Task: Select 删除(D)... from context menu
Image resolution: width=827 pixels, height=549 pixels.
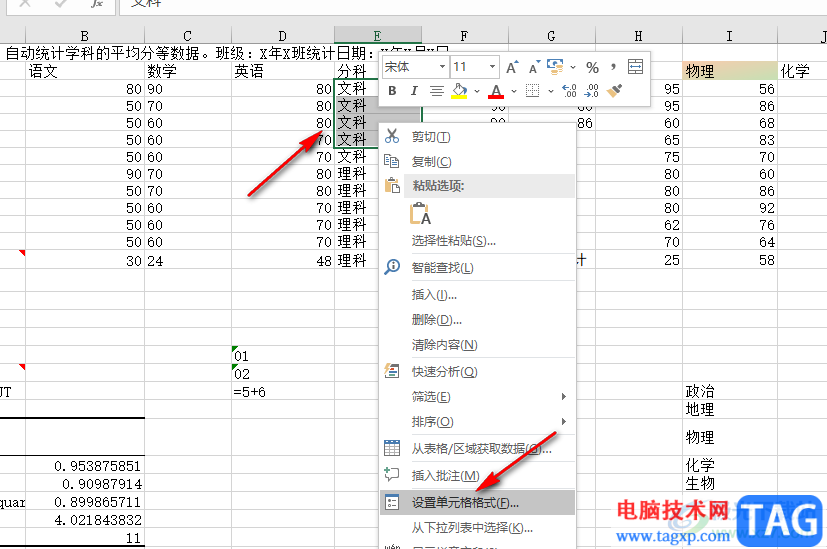Action: pyautogui.click(x=477, y=320)
